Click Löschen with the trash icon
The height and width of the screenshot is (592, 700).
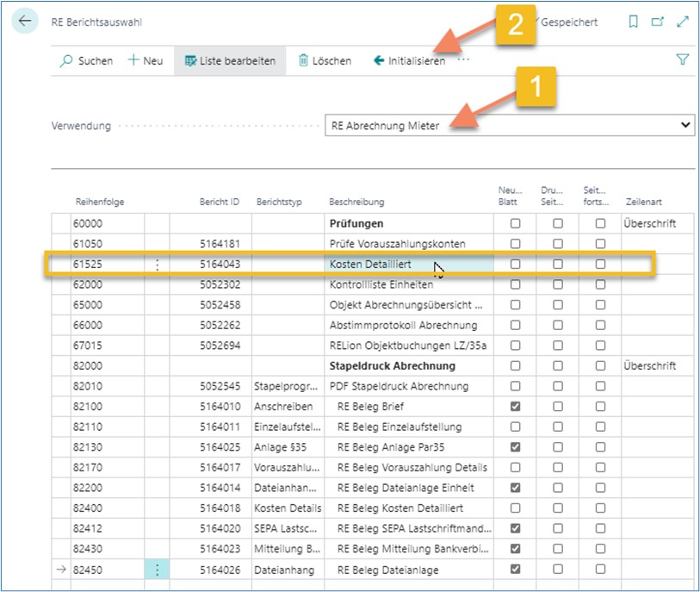coord(324,61)
